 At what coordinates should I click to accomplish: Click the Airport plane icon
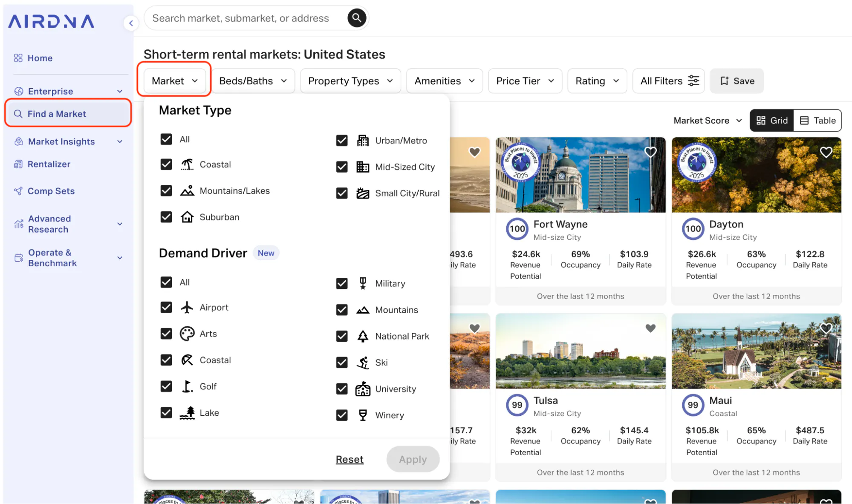pyautogui.click(x=187, y=307)
